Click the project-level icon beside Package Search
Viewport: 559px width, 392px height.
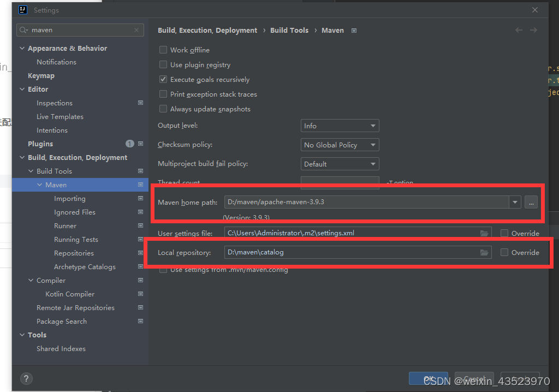[x=140, y=321]
